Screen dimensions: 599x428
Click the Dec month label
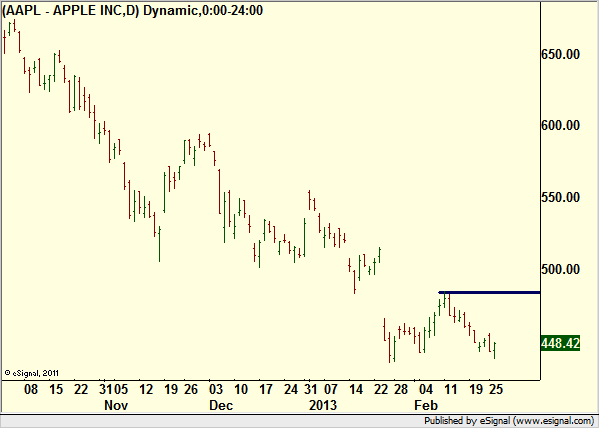(x=221, y=405)
